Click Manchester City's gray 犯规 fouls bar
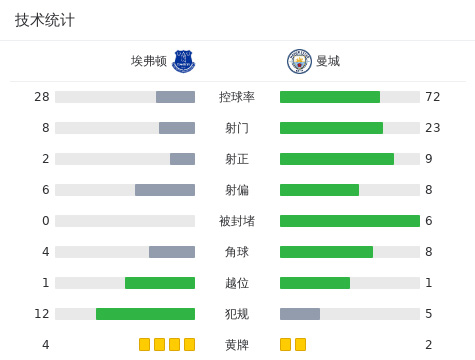Screen dimensions: 475x360 click(x=300, y=314)
